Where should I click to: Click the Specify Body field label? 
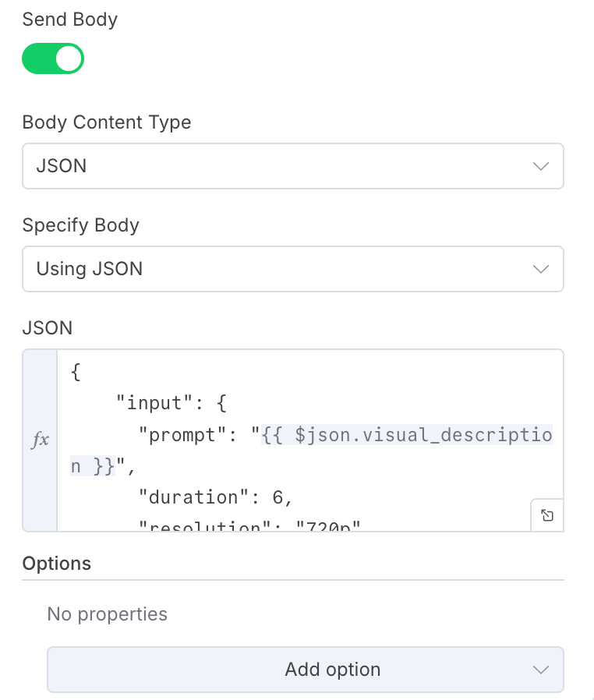click(81, 225)
